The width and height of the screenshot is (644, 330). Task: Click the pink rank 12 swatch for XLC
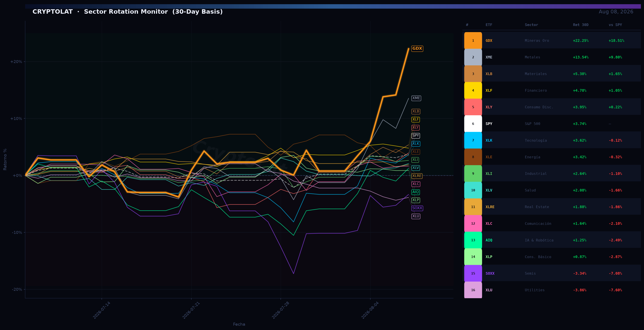pyautogui.click(x=473, y=224)
